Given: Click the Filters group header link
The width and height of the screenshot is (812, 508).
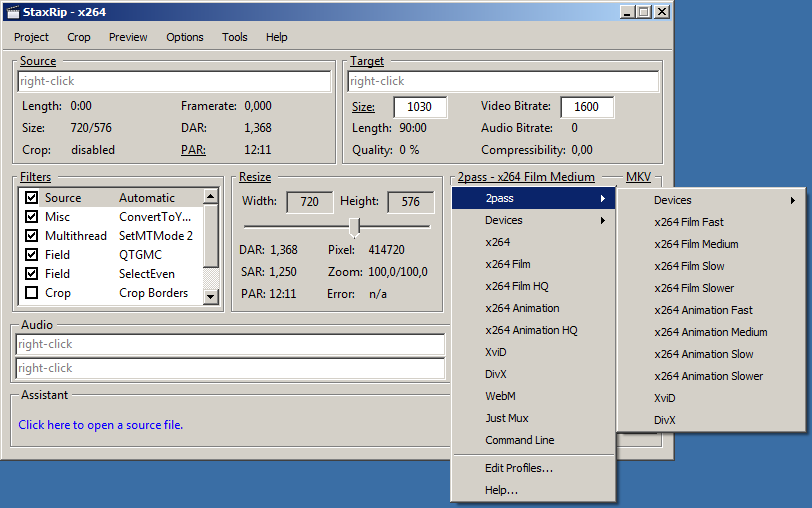Looking at the screenshot, I should pos(35,177).
